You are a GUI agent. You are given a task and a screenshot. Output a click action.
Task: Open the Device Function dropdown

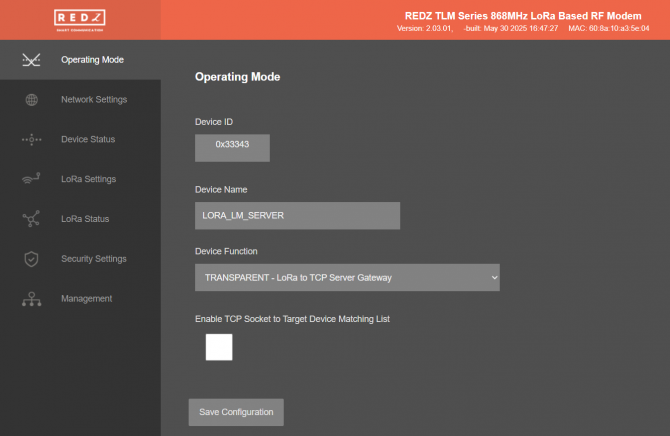[347, 277]
